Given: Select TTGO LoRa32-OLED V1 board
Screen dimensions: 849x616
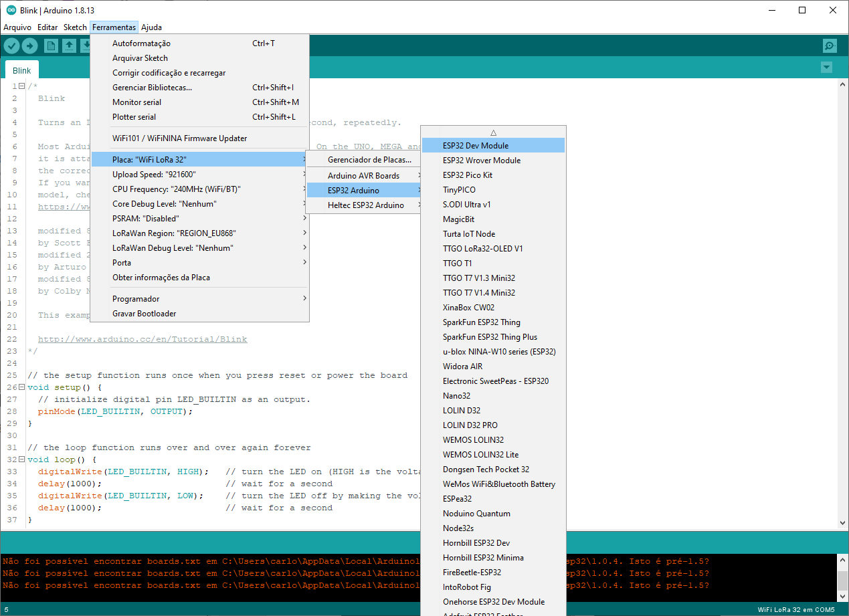Looking at the screenshot, I should (x=494, y=249).
